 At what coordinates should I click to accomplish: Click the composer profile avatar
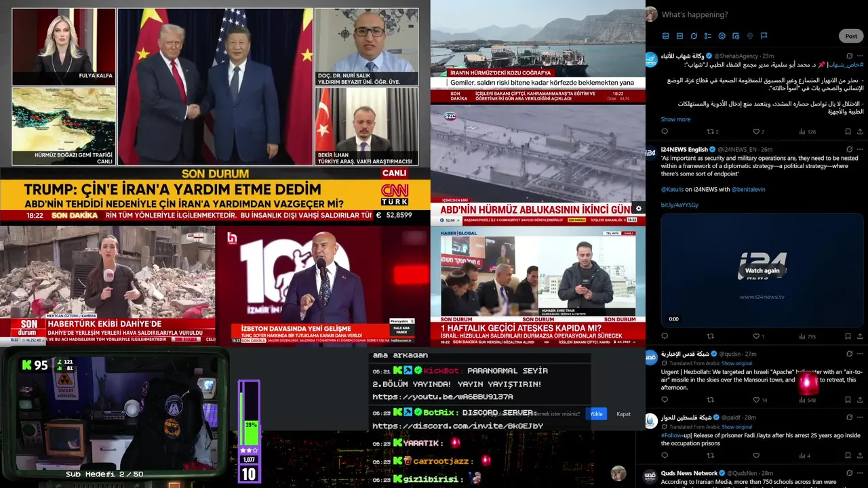pos(651,14)
